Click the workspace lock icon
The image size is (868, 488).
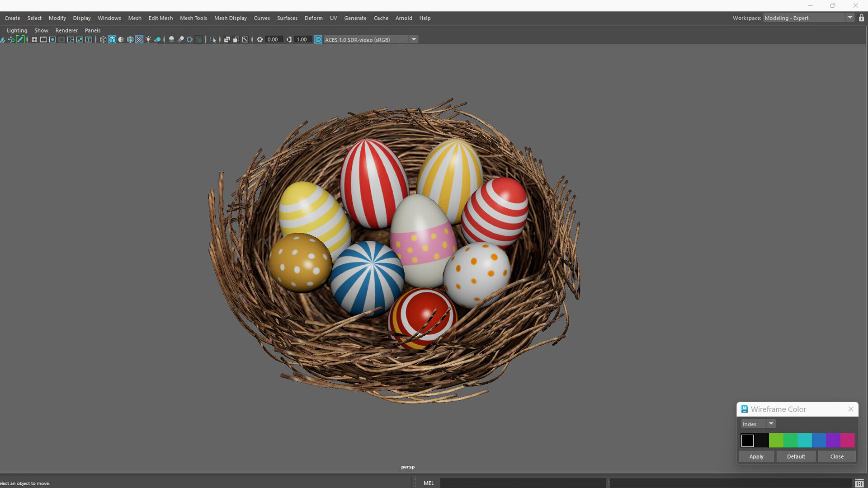pos(861,18)
